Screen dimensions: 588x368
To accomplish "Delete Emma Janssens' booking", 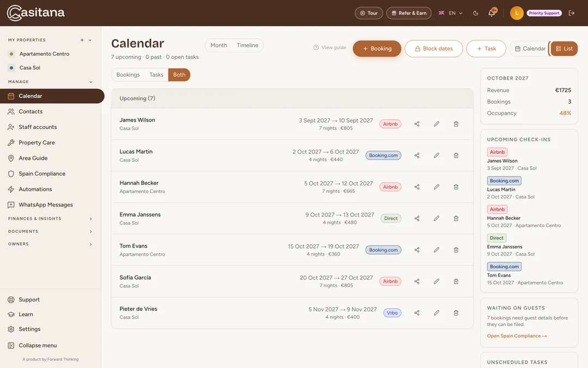I will click(x=456, y=219).
